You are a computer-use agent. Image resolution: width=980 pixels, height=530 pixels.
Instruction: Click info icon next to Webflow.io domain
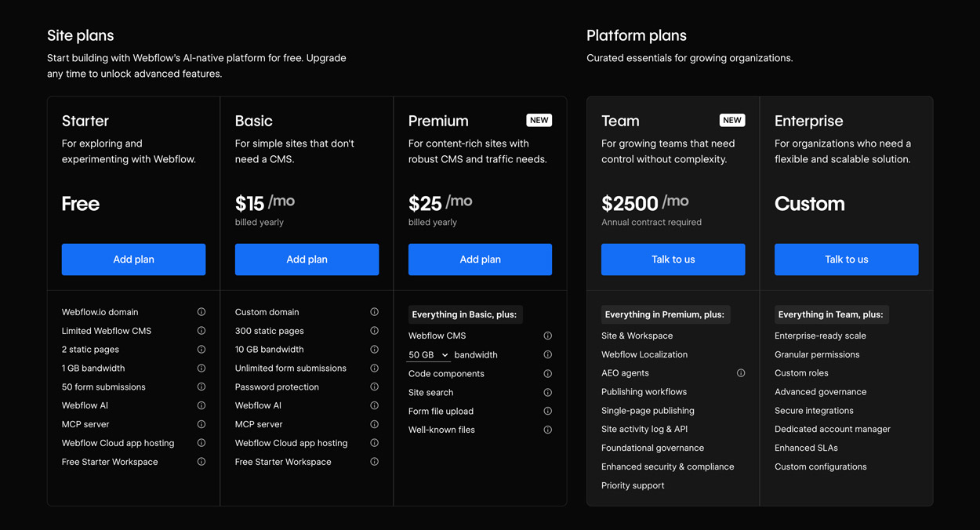click(201, 312)
